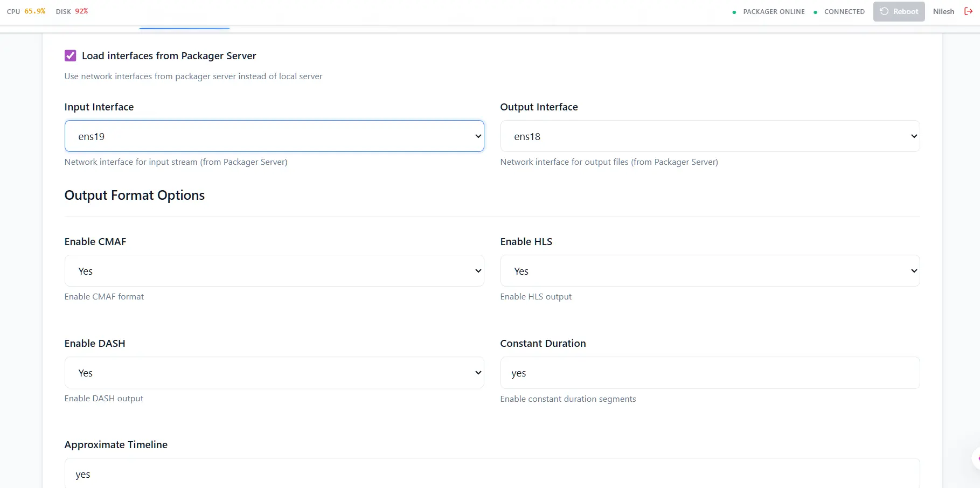Click the Reboot button
The image size is (980, 488).
pyautogui.click(x=899, y=11)
